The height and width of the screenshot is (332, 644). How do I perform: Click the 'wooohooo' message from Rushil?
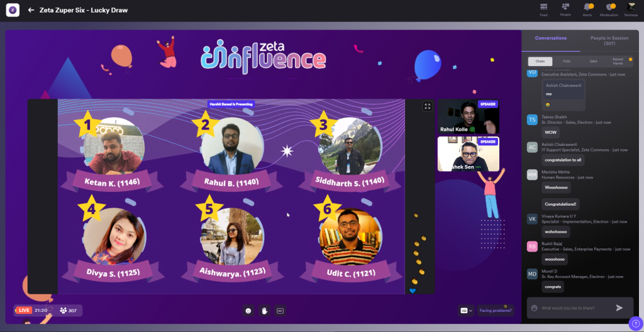(x=555, y=259)
